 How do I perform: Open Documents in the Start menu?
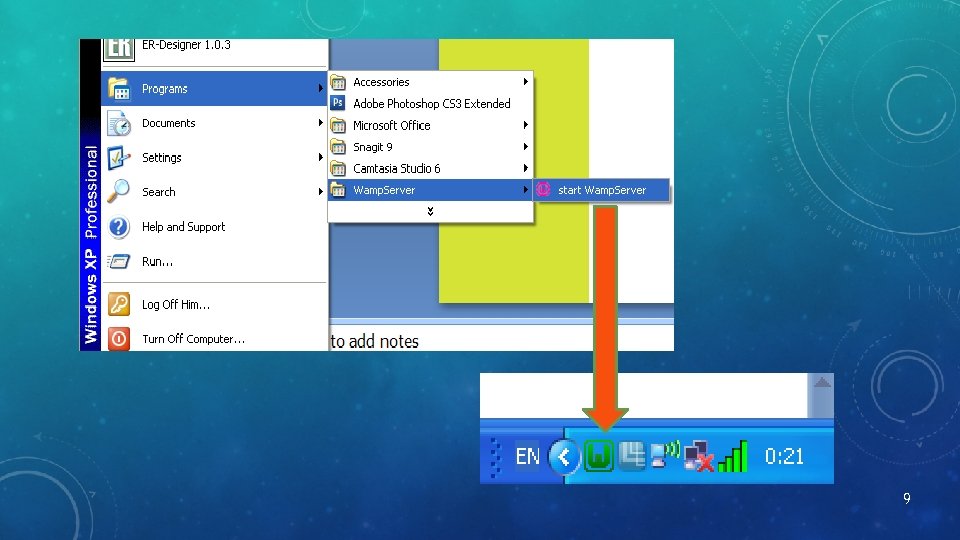pos(214,123)
